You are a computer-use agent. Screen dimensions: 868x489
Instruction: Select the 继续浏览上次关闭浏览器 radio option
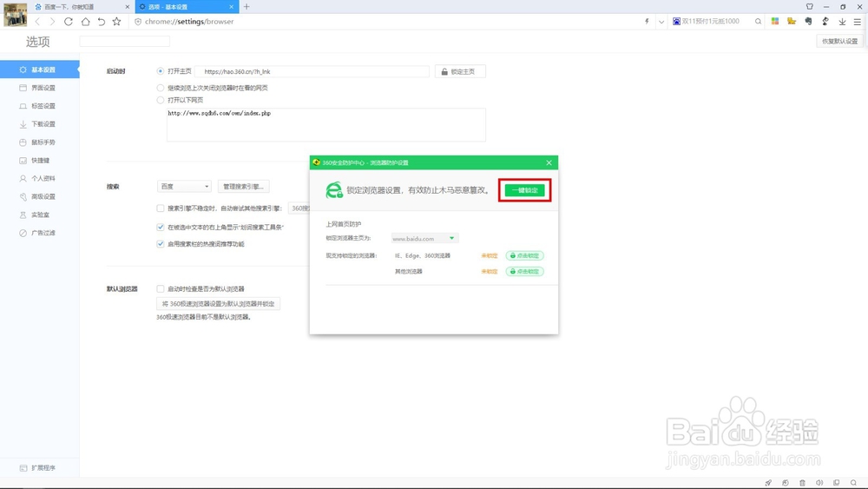coord(160,88)
